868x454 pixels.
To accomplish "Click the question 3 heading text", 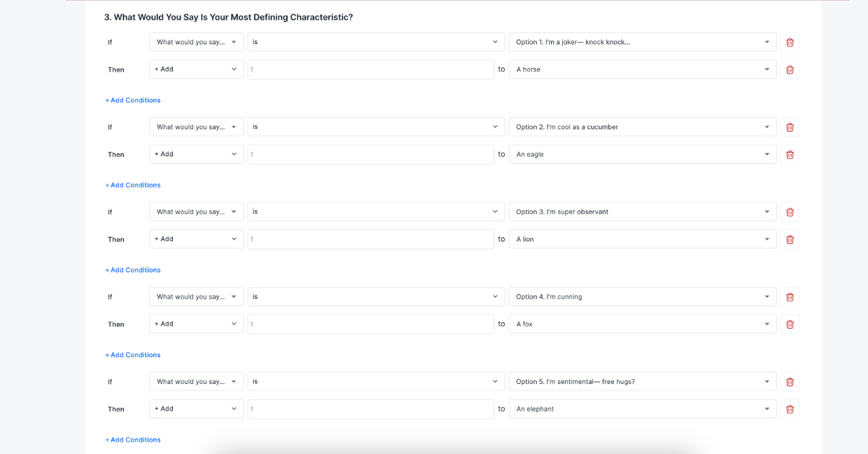I will (229, 17).
